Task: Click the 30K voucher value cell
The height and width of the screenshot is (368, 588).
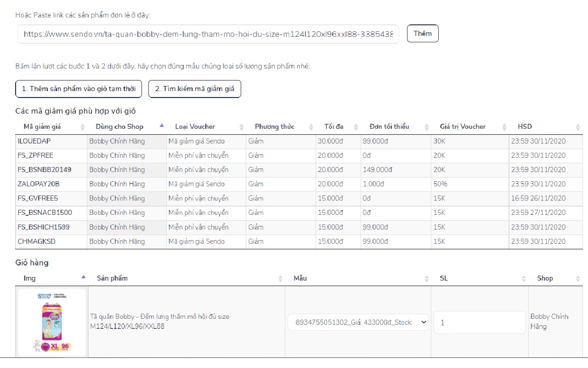Action: [x=470, y=141]
